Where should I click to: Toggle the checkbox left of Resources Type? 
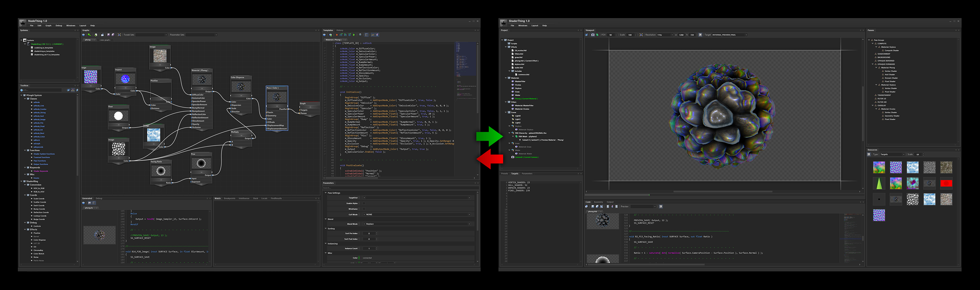[x=869, y=154]
